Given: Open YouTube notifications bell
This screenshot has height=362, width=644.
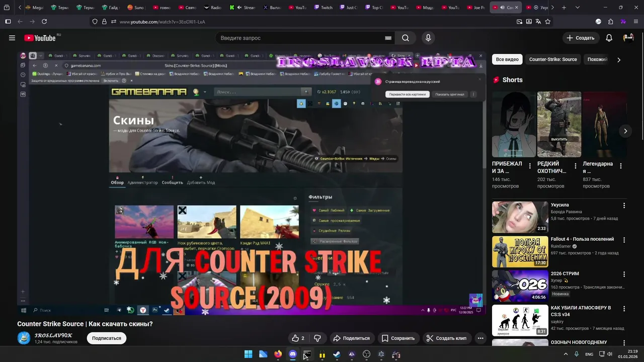Looking at the screenshot, I should point(609,38).
